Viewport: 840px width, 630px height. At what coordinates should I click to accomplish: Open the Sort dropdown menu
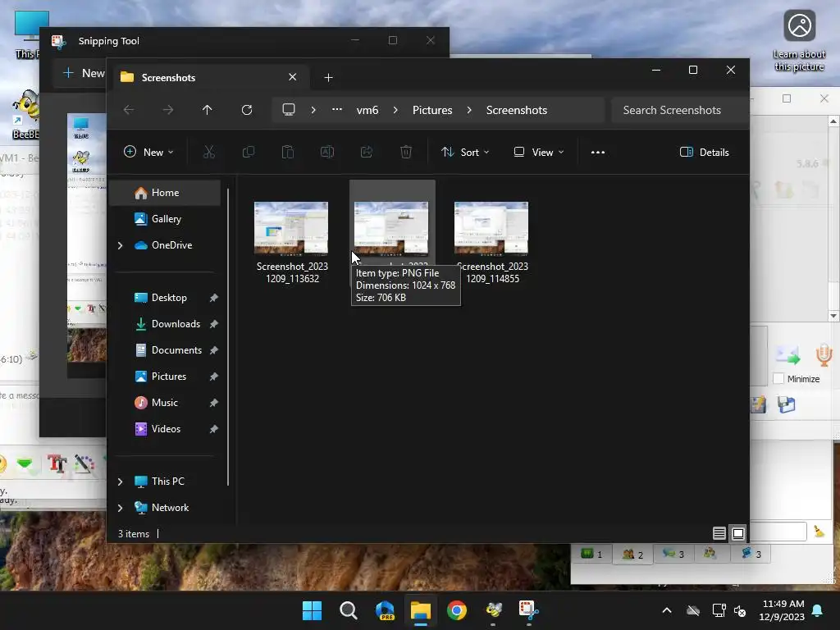tap(465, 152)
